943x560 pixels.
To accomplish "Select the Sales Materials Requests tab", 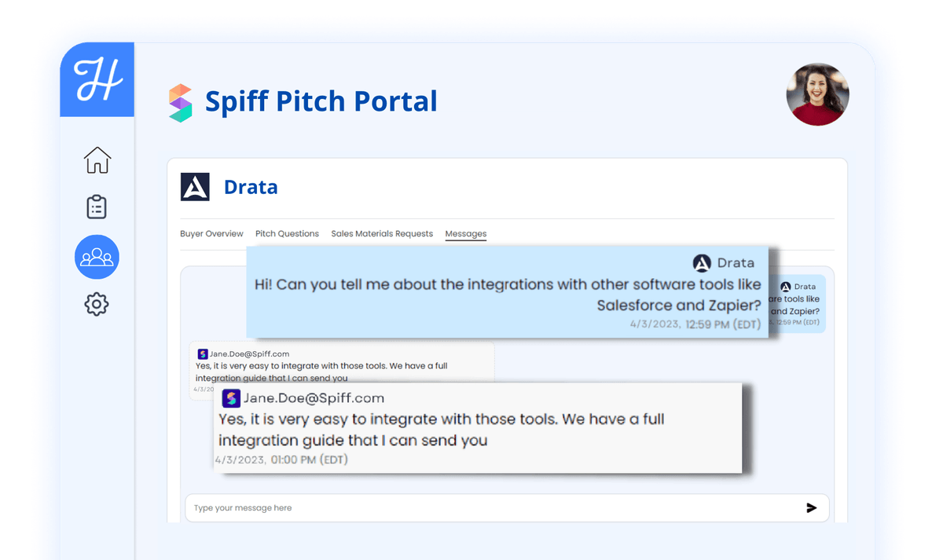I will click(382, 233).
